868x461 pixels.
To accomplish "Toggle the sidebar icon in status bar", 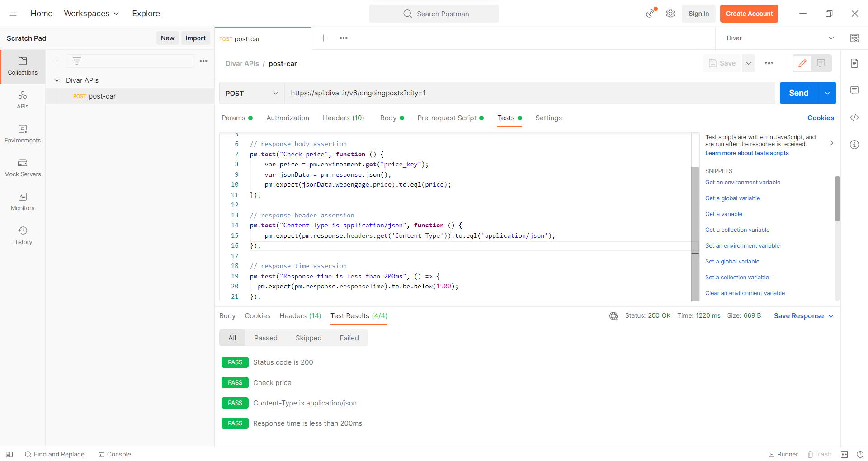I will click(x=9, y=454).
